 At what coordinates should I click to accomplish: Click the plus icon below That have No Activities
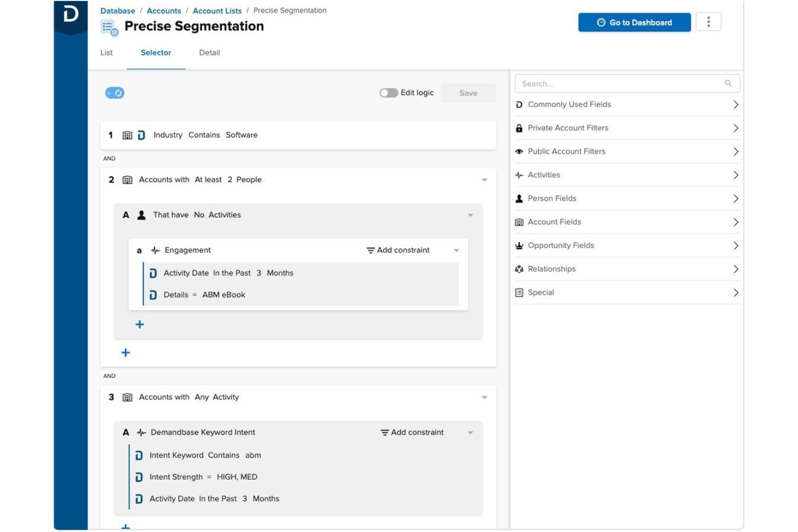[x=126, y=353]
